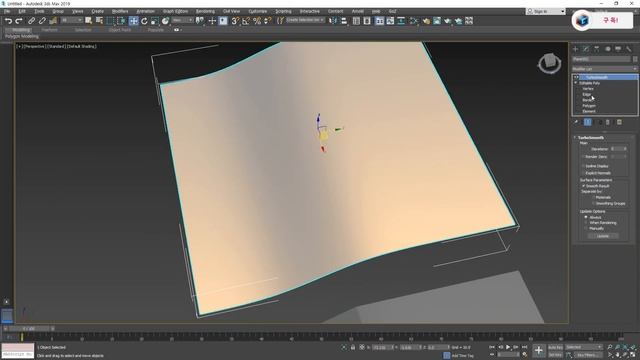Screen dimensions: 640x360
Task: Activate Select and Scale tool
Action: tap(154, 21)
